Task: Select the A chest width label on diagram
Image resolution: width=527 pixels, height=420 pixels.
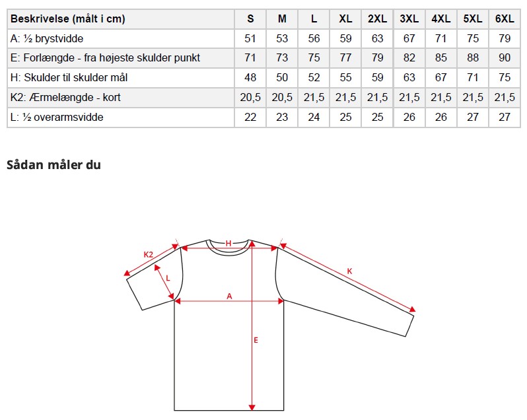Action: pyautogui.click(x=230, y=297)
